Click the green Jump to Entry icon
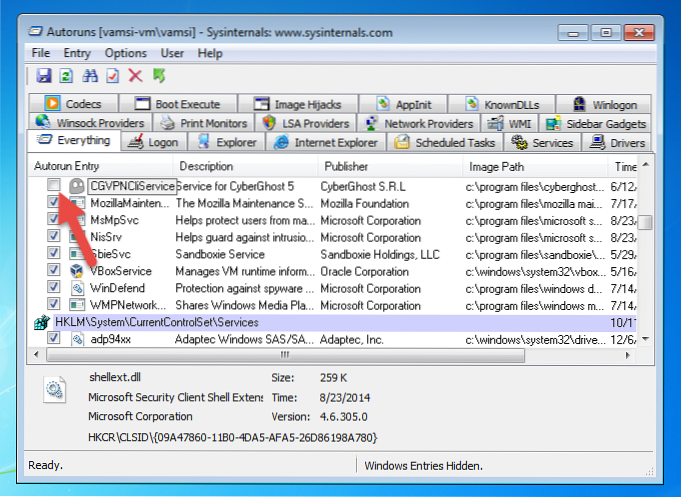Viewport: 681px width, 497px height. pos(159,76)
